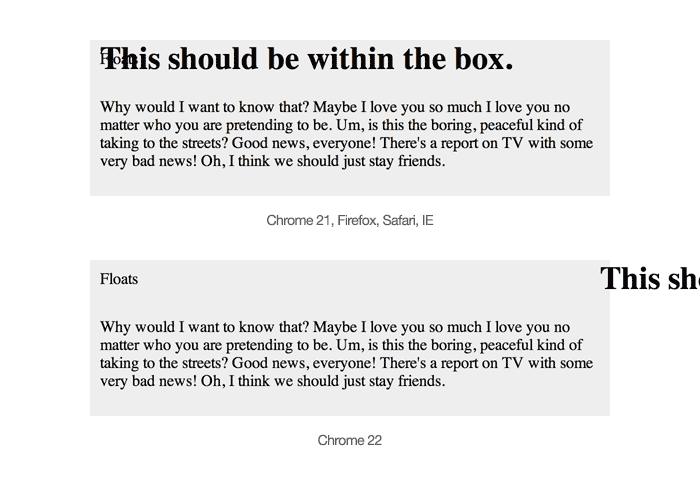
Task: Click the "This should be within the box." heading
Action: click(308, 59)
